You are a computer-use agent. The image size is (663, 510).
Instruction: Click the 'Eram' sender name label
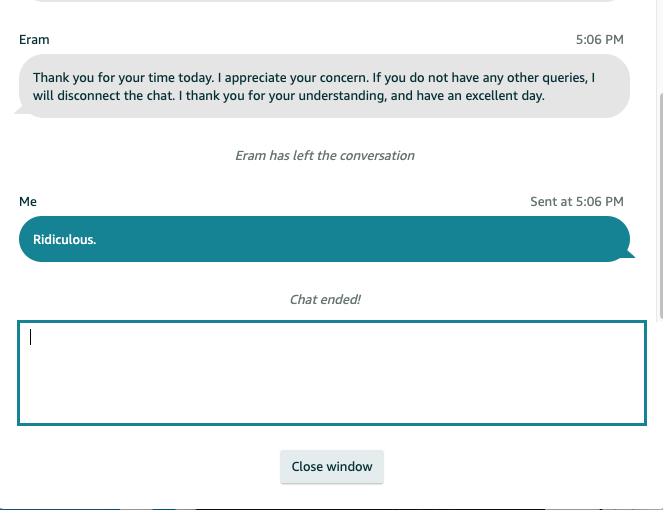pos(34,40)
